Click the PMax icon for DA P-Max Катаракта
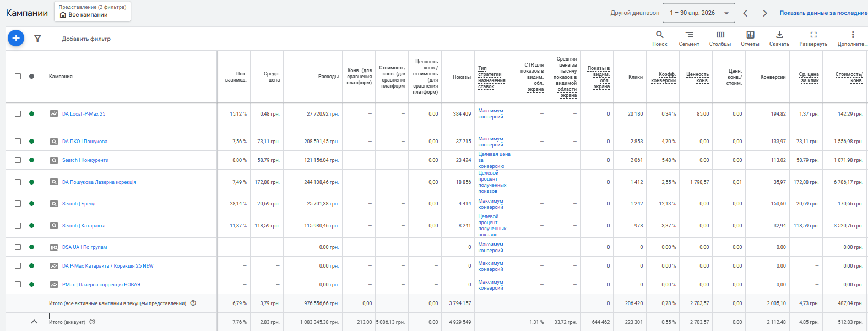868x331 pixels. tap(54, 266)
